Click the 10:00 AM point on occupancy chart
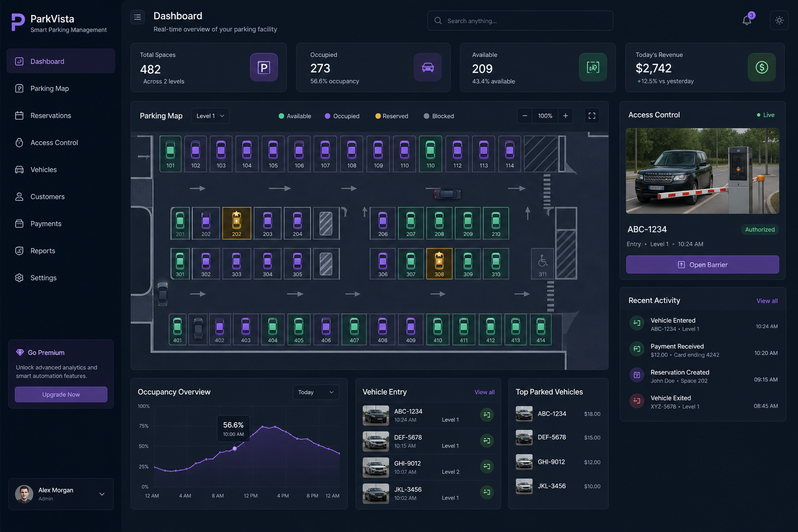 point(234,448)
